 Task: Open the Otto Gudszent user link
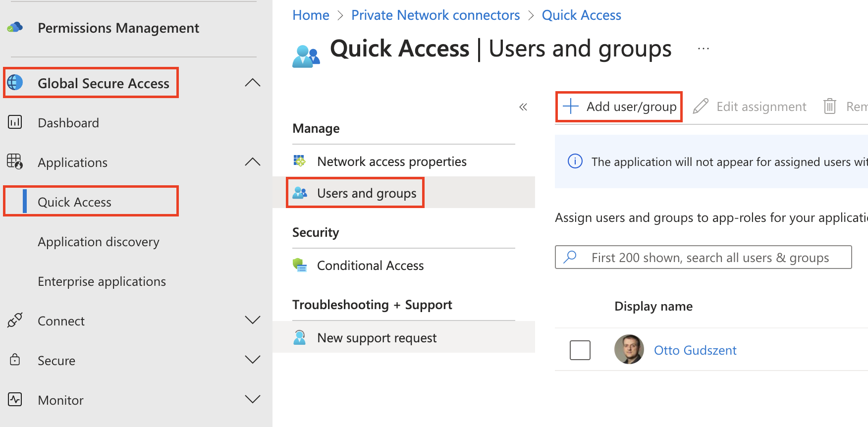coord(695,350)
